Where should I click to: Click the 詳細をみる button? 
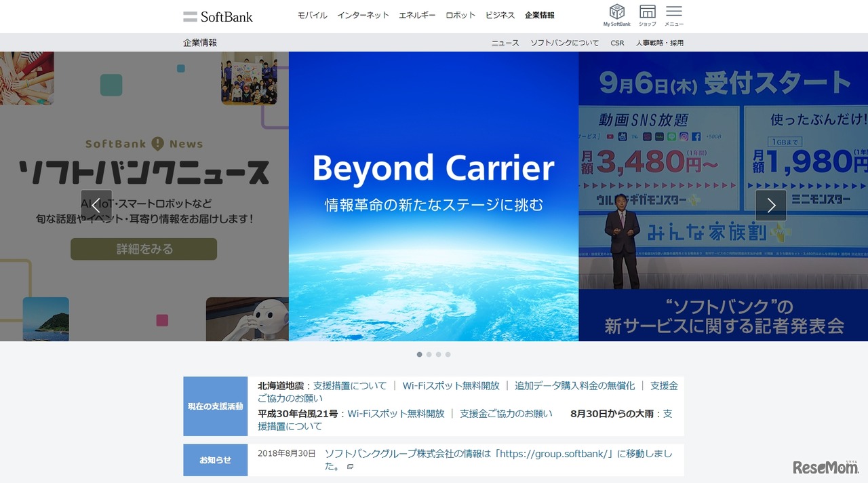tap(144, 249)
